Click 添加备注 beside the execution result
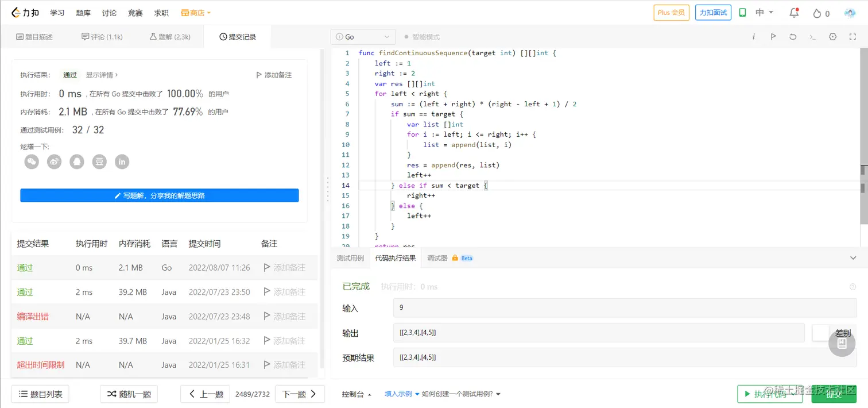The width and height of the screenshot is (868, 408). click(274, 75)
